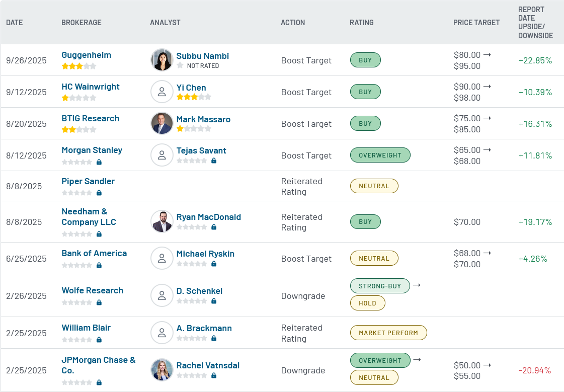
Task: Click Yi Chen placeholder avatar icon
Action: point(162,92)
